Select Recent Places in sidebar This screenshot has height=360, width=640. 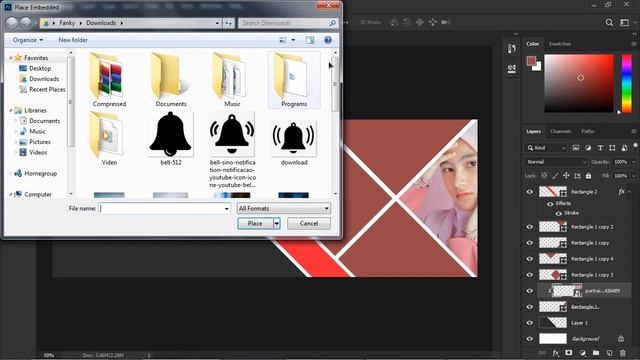[x=47, y=89]
